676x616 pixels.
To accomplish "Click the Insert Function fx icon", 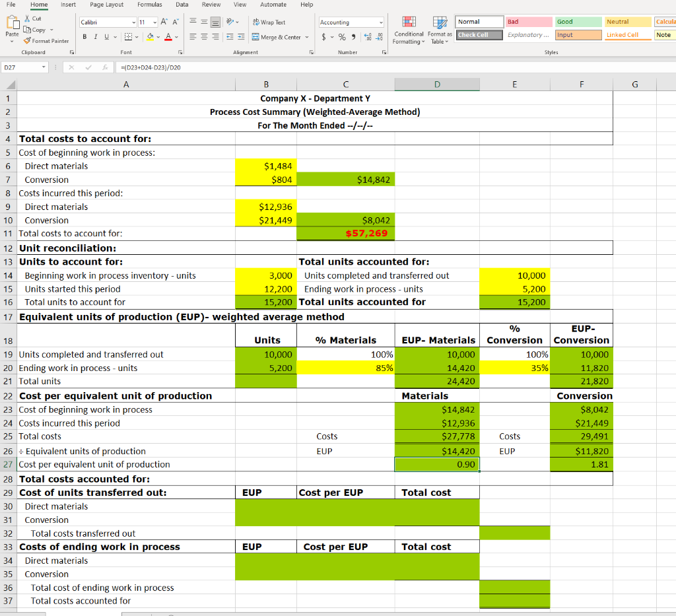I will (x=105, y=67).
